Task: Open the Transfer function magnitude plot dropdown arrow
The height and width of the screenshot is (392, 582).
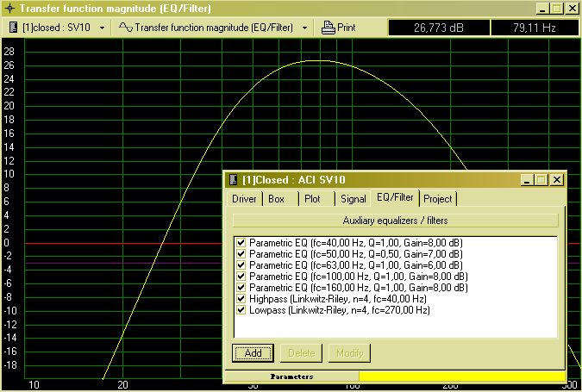Action: 304,28
